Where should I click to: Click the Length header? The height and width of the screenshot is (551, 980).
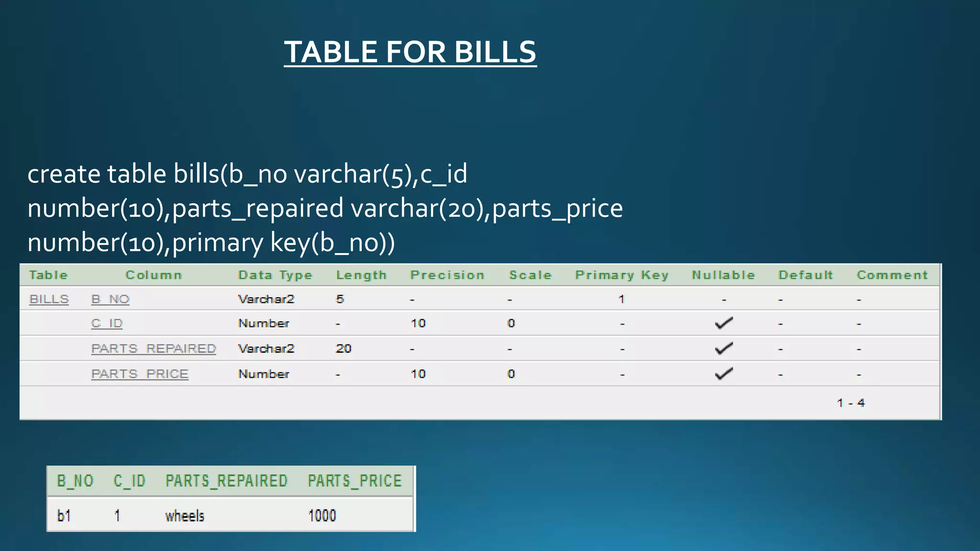361,275
